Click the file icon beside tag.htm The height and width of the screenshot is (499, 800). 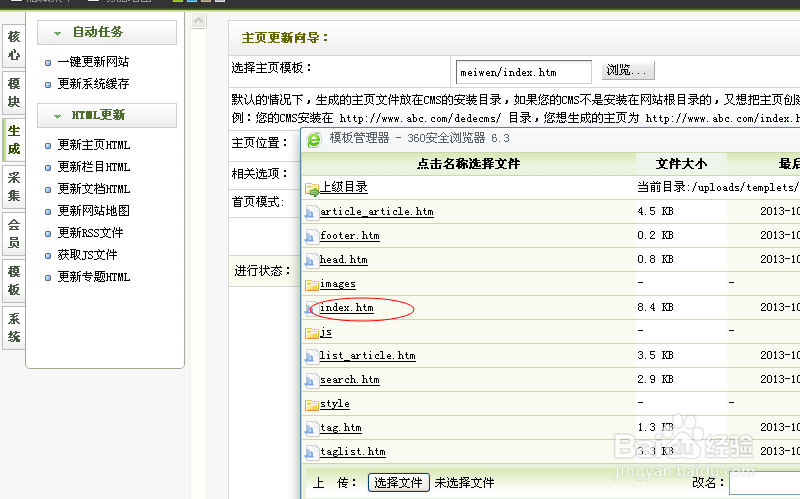(310, 428)
